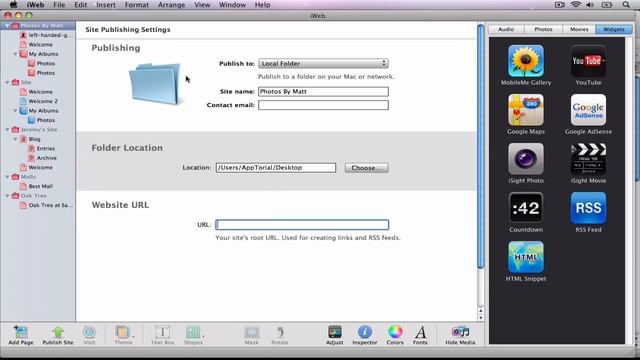
Task: Select the Archive blog item
Action: [x=42, y=158]
